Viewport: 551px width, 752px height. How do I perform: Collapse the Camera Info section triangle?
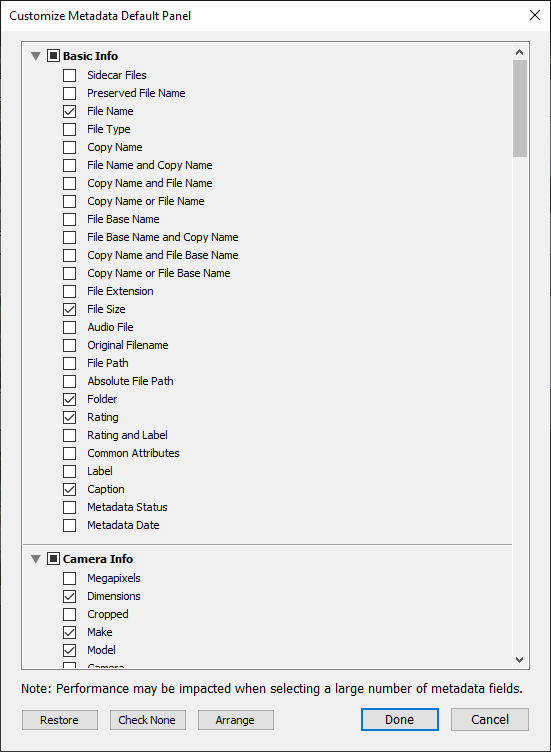click(35, 559)
